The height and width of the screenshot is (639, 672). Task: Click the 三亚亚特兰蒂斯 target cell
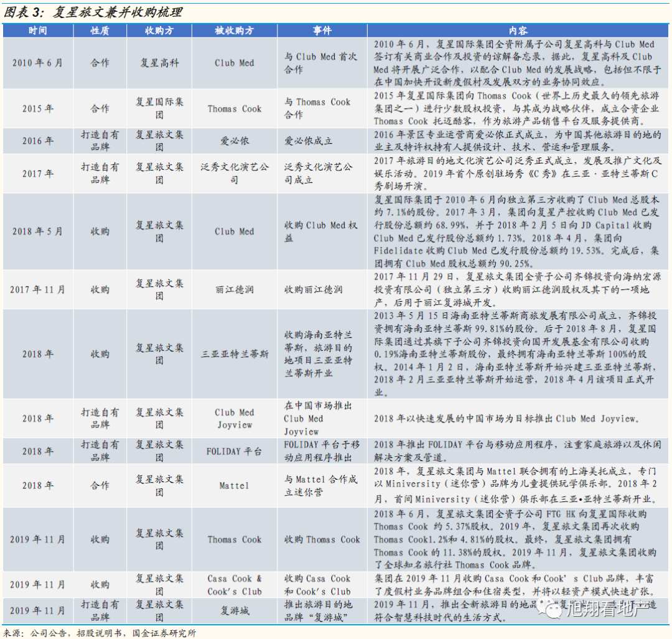pyautogui.click(x=235, y=354)
